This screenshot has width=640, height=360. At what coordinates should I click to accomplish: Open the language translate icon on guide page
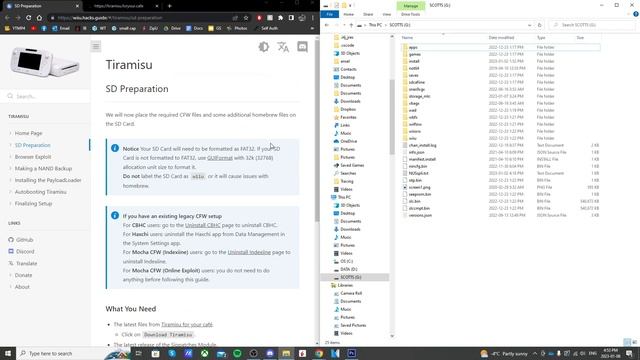pyautogui.click(x=283, y=47)
